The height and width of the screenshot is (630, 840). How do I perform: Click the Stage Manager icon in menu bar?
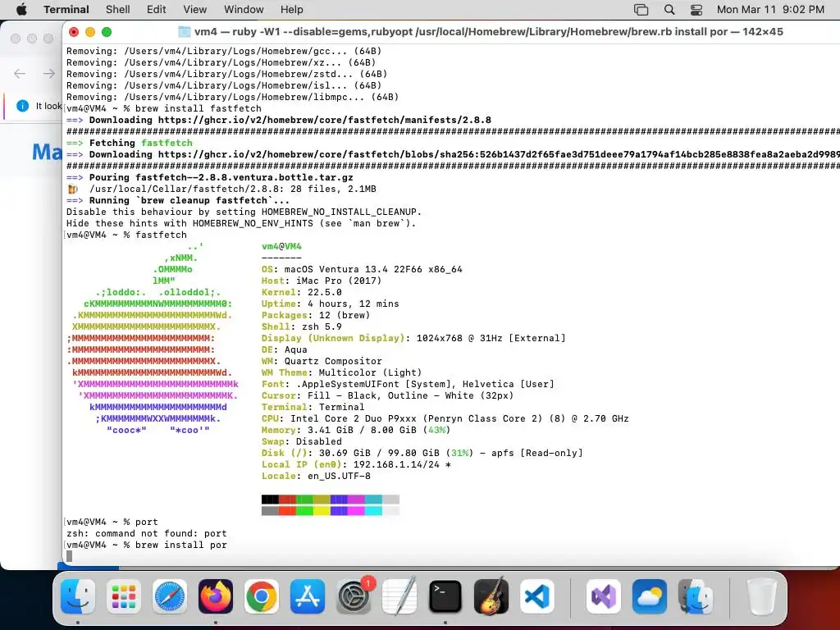click(641, 10)
